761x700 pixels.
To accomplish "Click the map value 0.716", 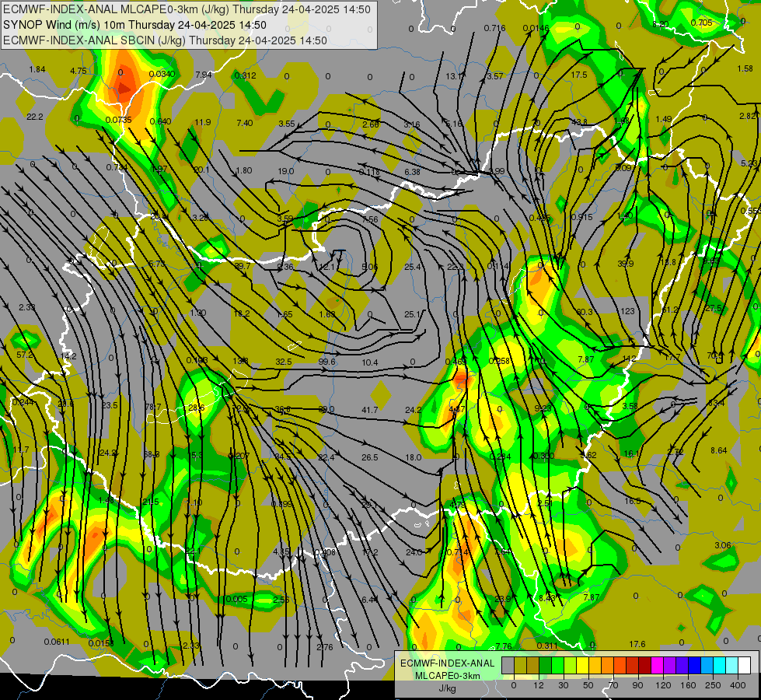I will (494, 28).
